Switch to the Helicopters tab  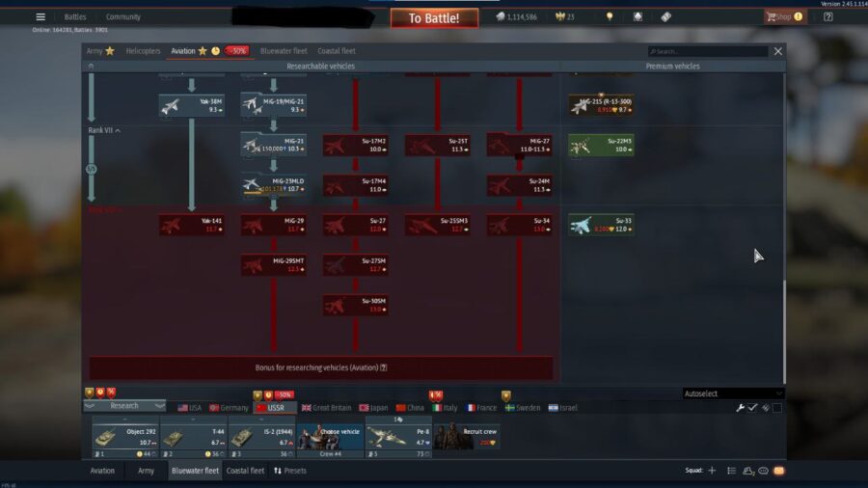click(x=143, y=51)
